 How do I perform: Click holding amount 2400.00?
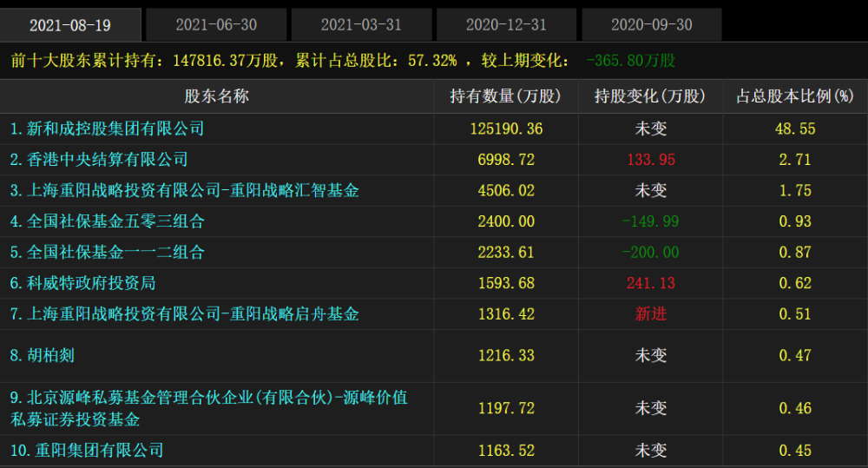tap(506, 221)
